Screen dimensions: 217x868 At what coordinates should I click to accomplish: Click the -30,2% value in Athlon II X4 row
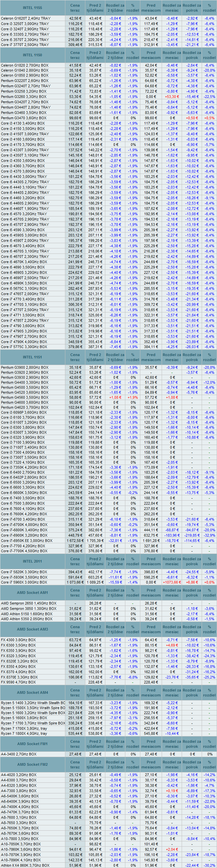click(x=209, y=865)
